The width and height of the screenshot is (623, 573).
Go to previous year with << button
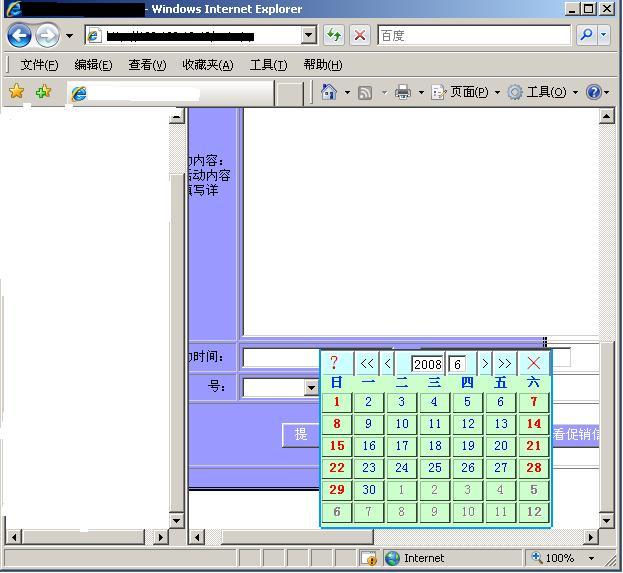pyautogui.click(x=367, y=363)
